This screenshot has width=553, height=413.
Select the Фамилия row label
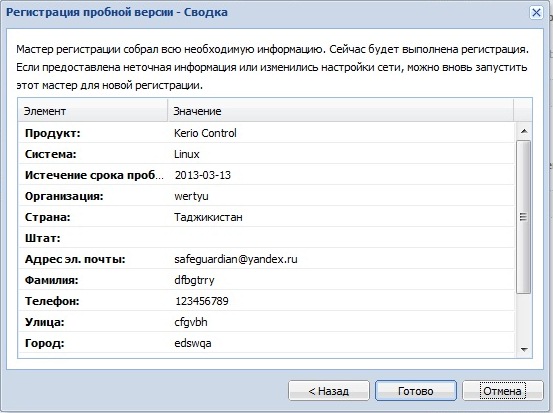(x=52, y=280)
